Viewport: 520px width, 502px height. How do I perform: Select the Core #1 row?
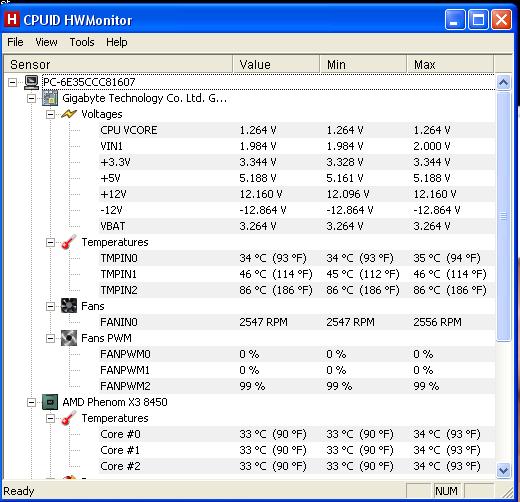(297, 450)
